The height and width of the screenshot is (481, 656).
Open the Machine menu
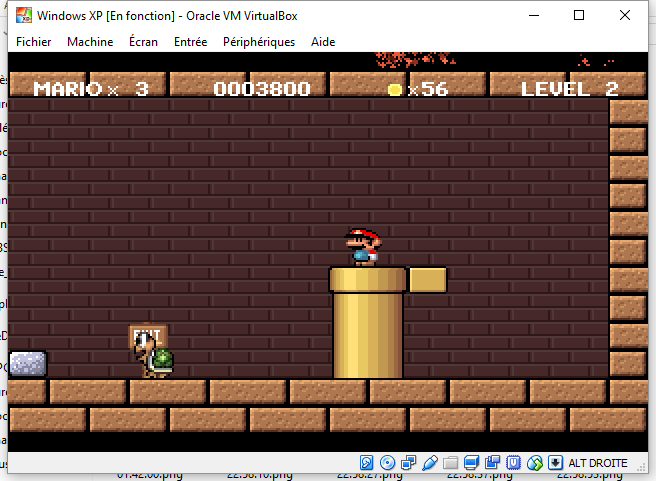90,42
